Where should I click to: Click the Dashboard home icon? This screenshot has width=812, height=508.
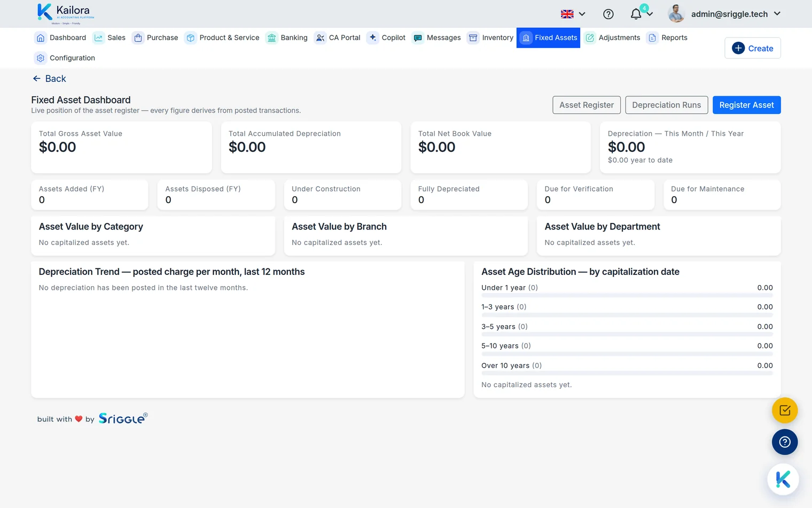[x=41, y=38]
